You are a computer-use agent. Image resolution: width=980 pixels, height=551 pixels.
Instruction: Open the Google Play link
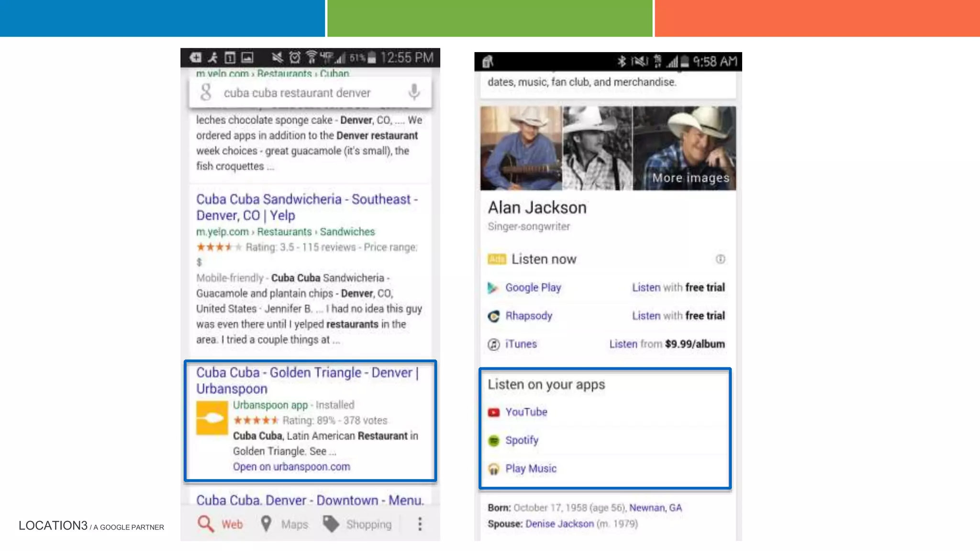[533, 287]
